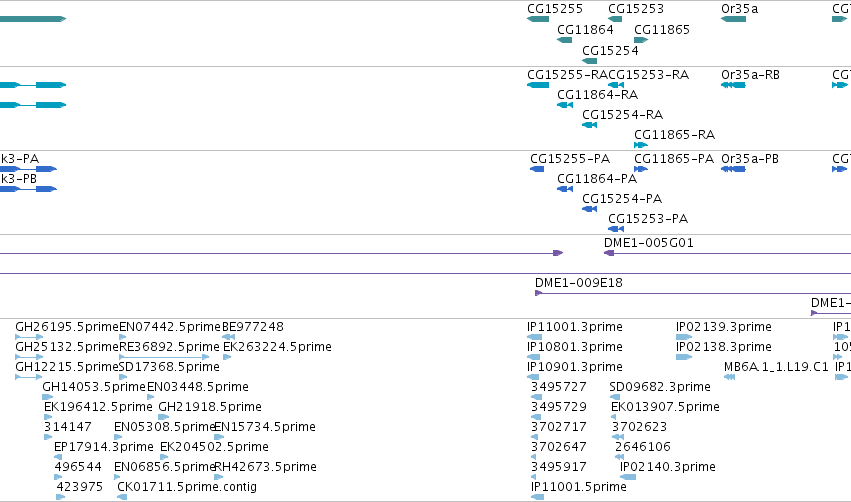This screenshot has height=502, width=851.
Task: Select the BE977248 EST feature
Action: 228,337
